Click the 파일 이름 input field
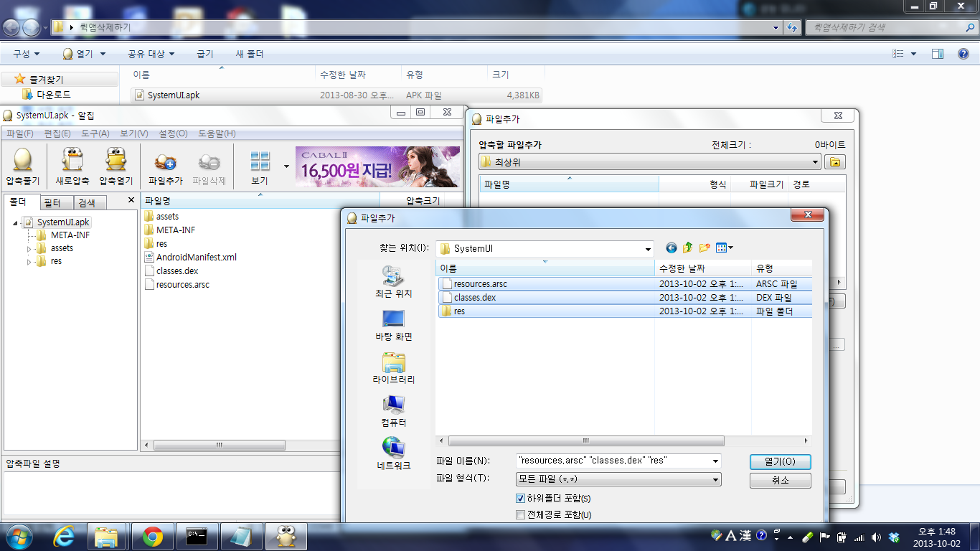Screen dimensions: 980x551 click(613, 461)
